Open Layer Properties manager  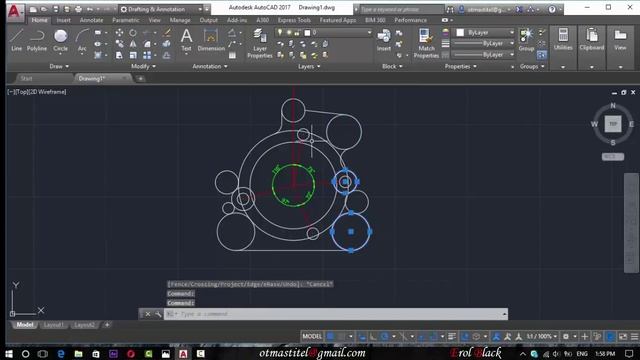260,43
